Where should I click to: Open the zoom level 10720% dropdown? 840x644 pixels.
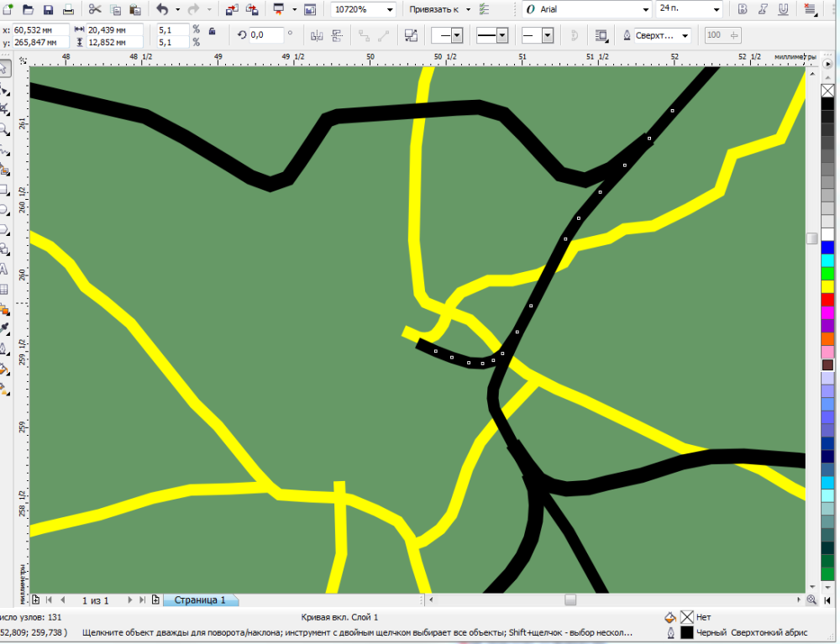(388, 10)
